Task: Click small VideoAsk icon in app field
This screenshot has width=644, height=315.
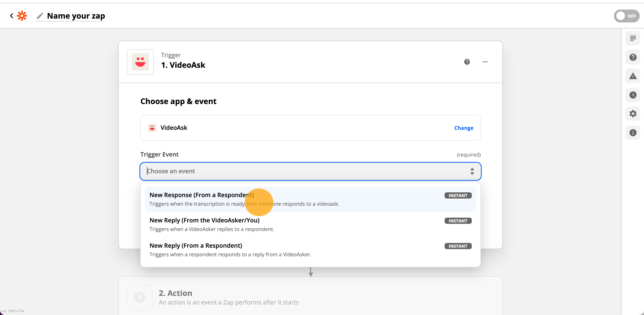Action: pyautogui.click(x=152, y=128)
